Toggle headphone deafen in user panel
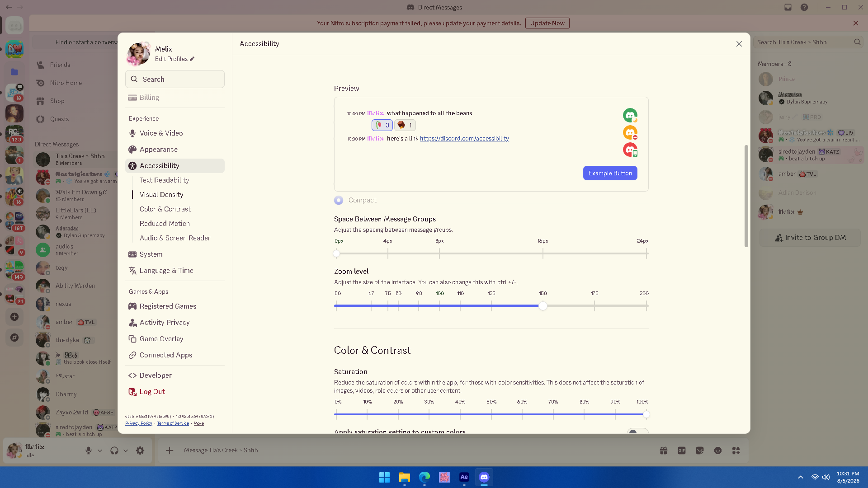The image size is (868, 488). (114, 450)
